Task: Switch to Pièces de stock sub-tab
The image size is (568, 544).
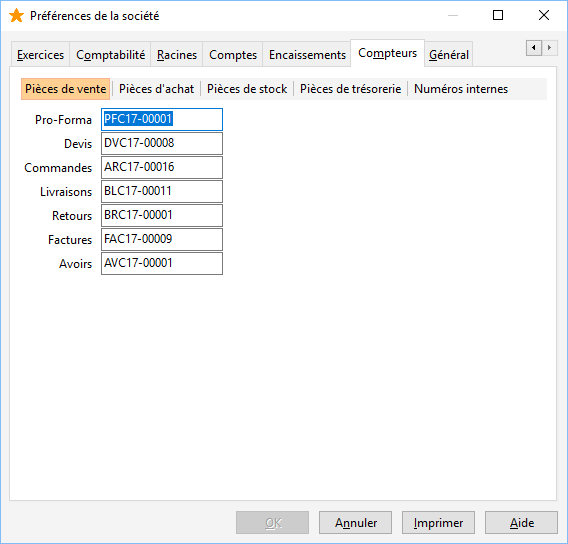Action: (247, 89)
